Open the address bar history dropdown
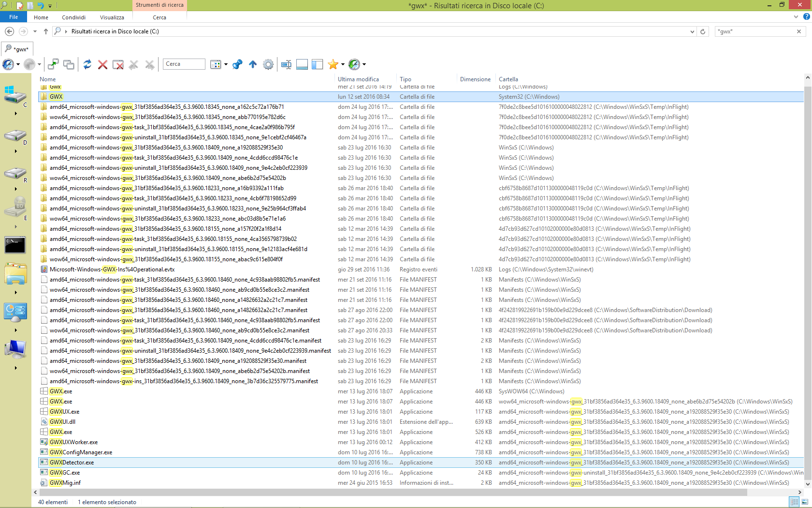 tap(693, 31)
